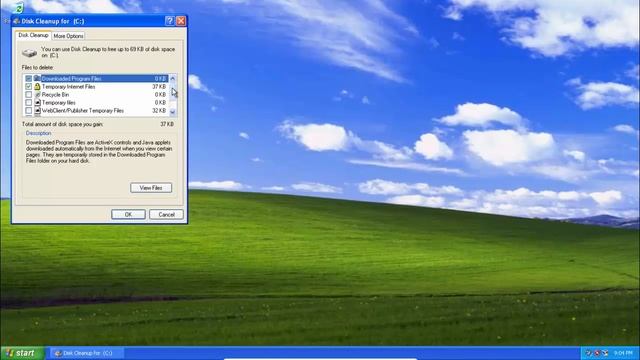Click the Temporary files row icon
Screen dimensions: 640x360
[x=37, y=102]
